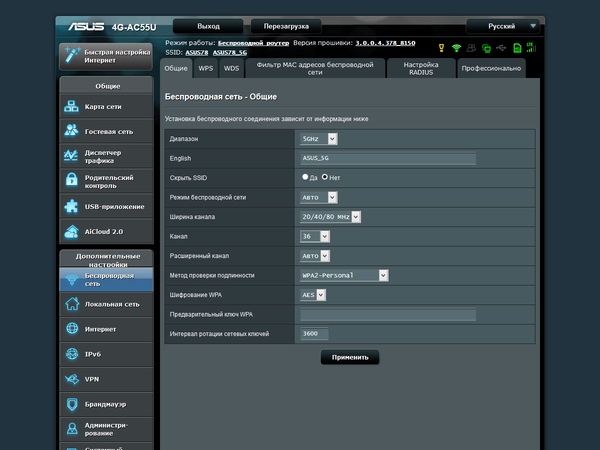Click the USB-приложение puzzle piece icon

coord(72,206)
